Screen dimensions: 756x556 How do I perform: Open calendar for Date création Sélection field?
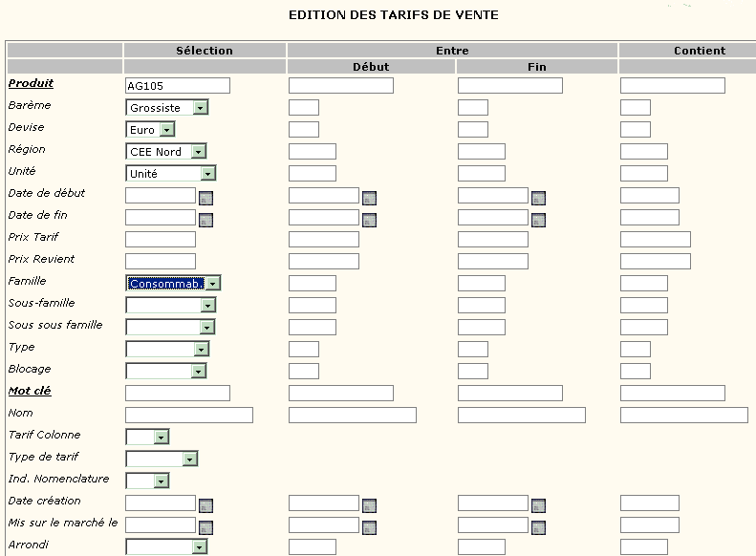pos(205,506)
